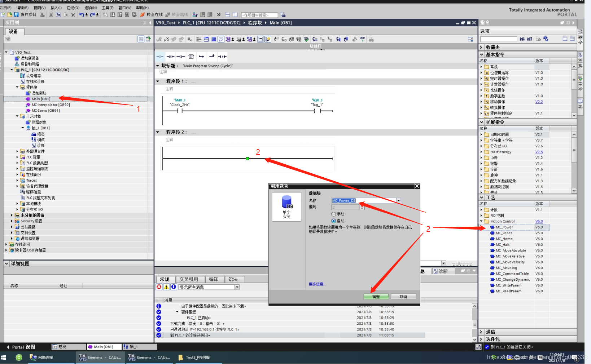Image resolution: width=591 pixels, height=364 pixels.
Task: Expand PLC 变量 folder
Action: (17, 157)
